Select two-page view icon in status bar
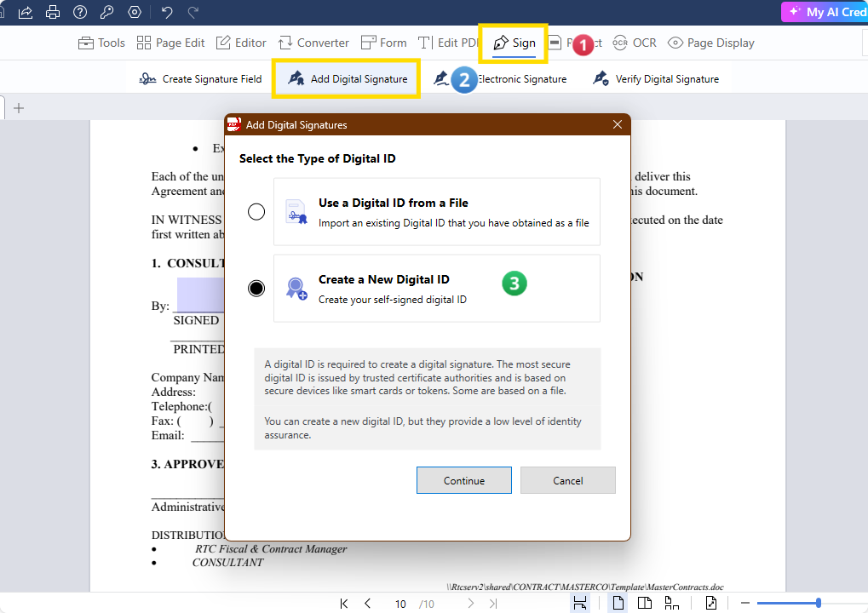This screenshot has height=613, width=868. [645, 604]
